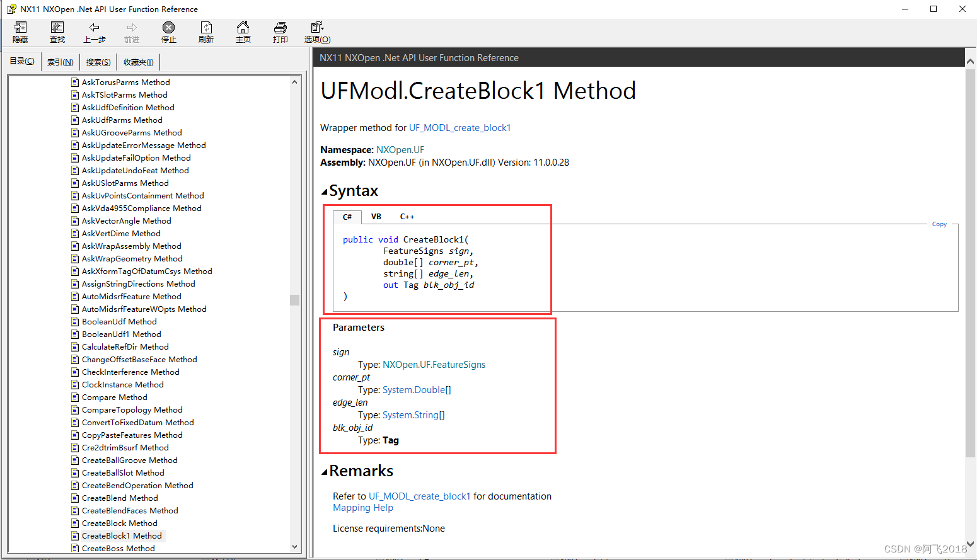
Task: Click the tree panel scroll down arrow
Action: (294, 547)
